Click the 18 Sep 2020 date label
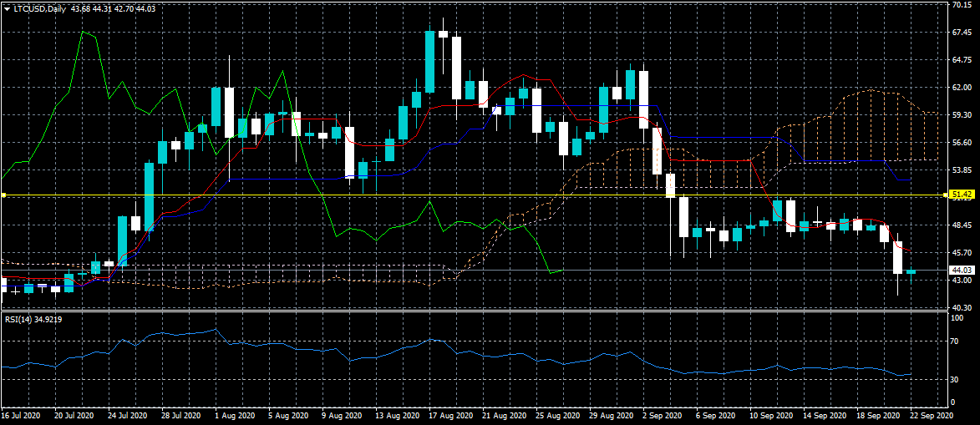This screenshot has height=425, width=980. [x=880, y=416]
